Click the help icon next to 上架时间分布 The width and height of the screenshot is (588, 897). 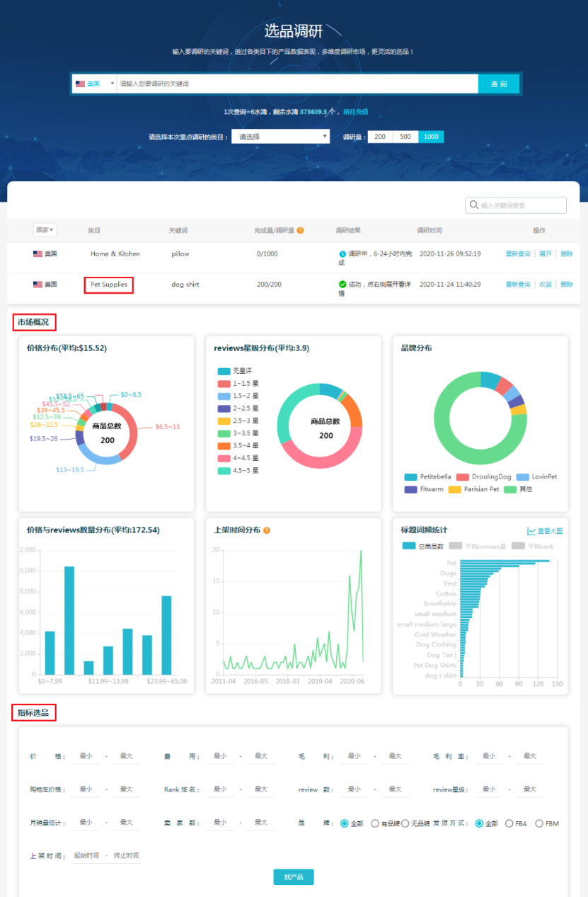(267, 530)
